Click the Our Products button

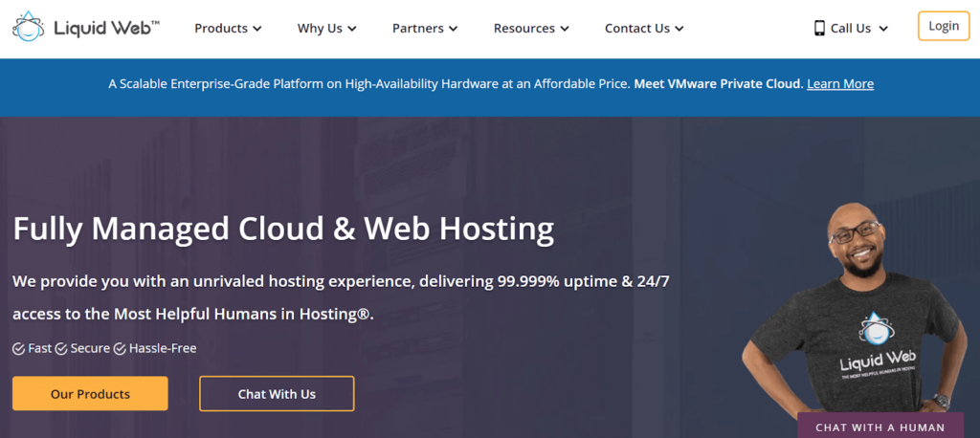coord(90,394)
